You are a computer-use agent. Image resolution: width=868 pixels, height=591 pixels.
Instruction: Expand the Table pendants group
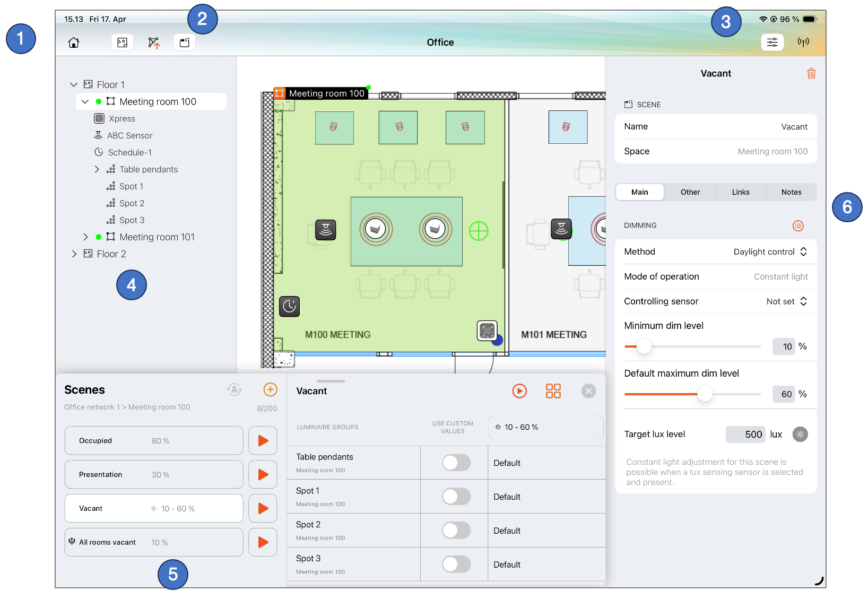97,169
